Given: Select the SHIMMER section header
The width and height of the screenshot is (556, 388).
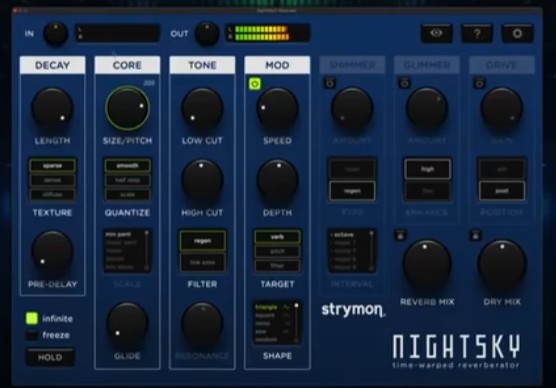Looking at the screenshot, I should click(x=352, y=65).
